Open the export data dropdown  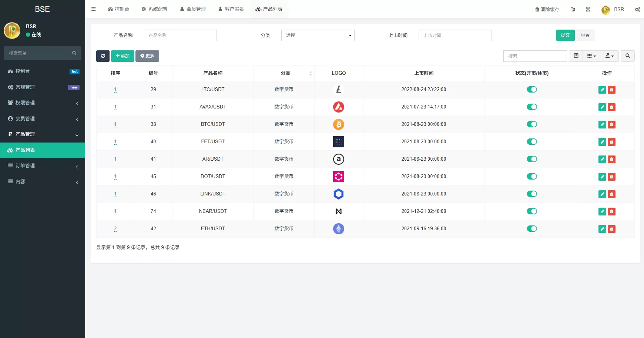pyautogui.click(x=609, y=56)
